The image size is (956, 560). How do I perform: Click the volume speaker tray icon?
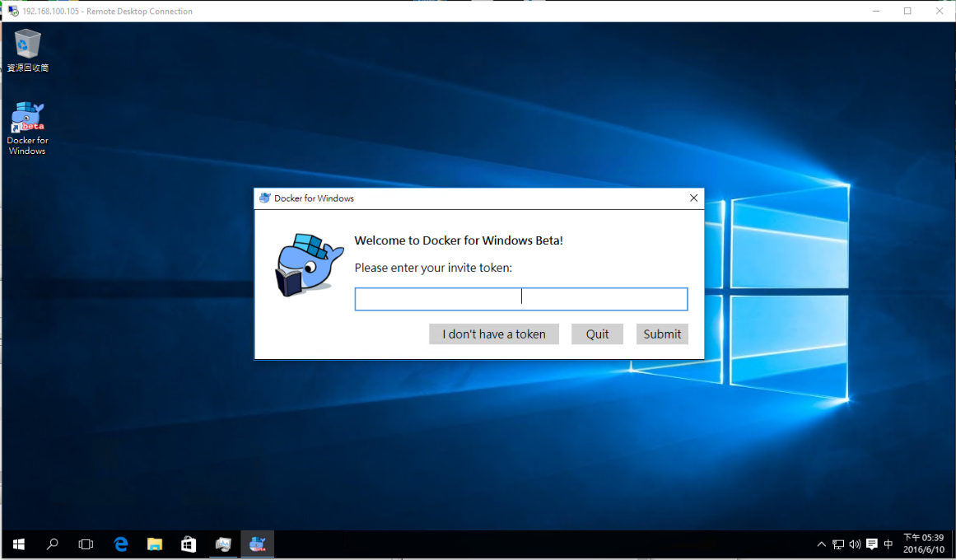(855, 544)
